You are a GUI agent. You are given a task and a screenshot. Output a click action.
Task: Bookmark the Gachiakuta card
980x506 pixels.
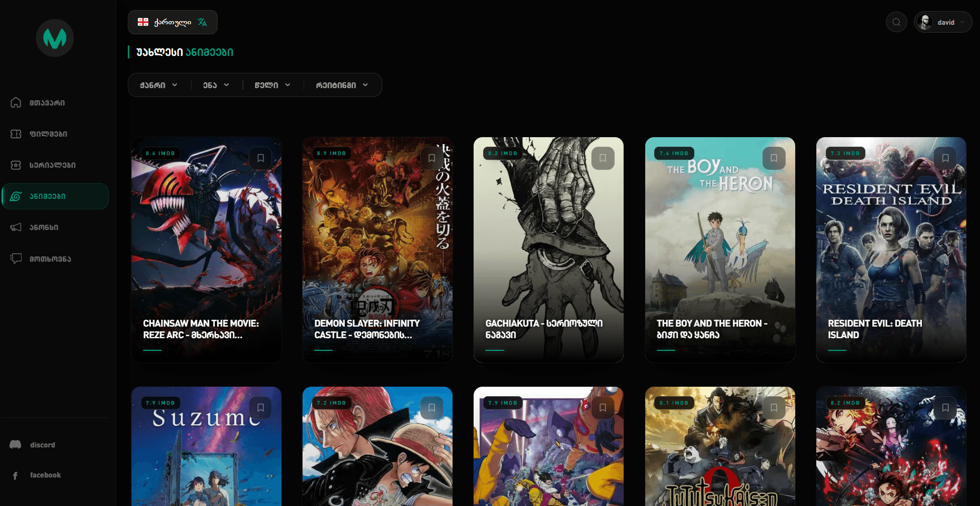(602, 158)
